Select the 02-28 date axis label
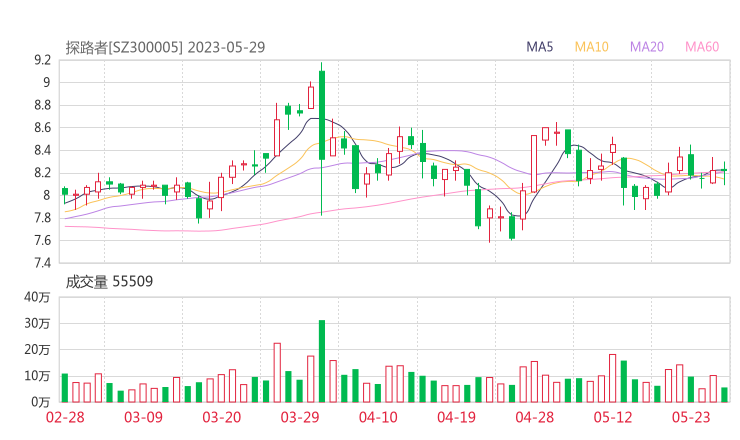The width and height of the screenshot is (740, 440). [x=65, y=417]
